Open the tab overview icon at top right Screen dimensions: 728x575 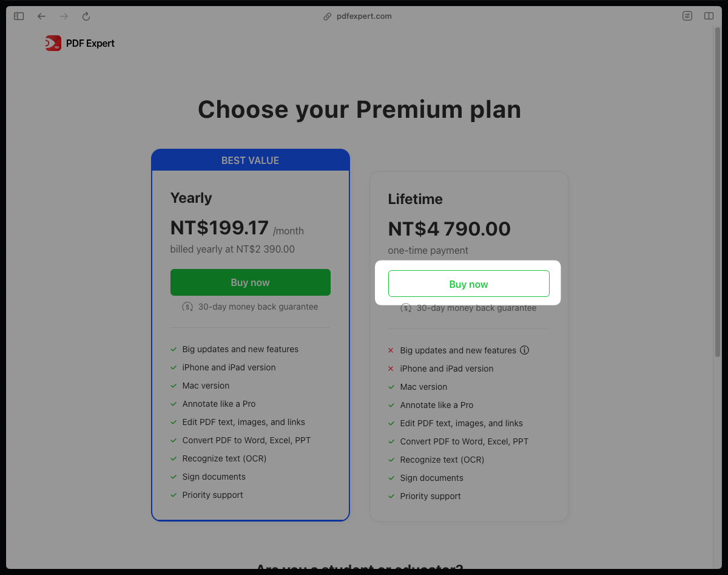[709, 16]
